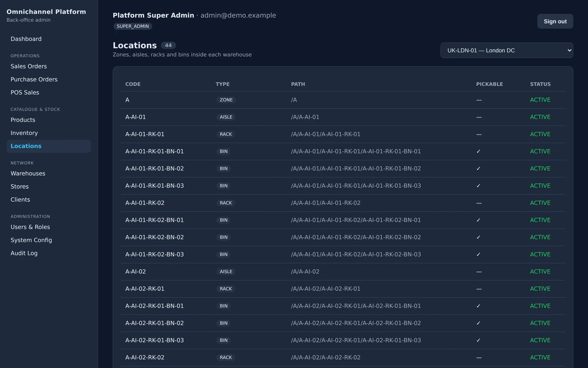Click the Omnichannel Platform title

click(46, 12)
